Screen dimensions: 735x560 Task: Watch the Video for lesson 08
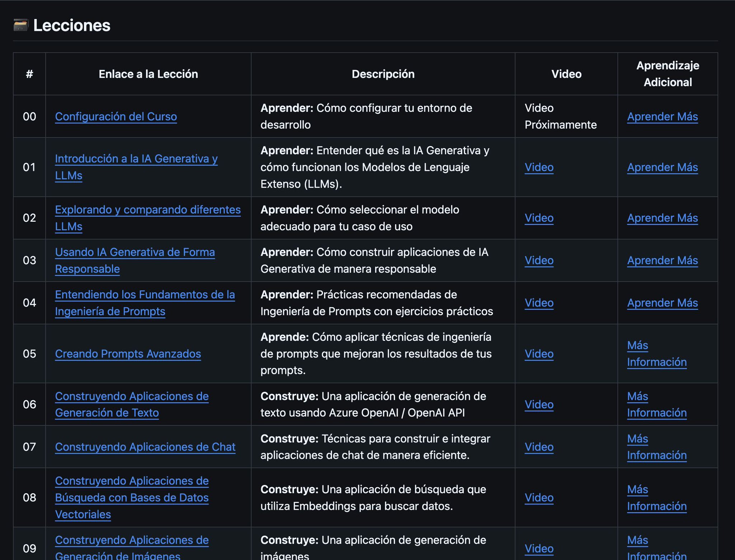tap(539, 498)
